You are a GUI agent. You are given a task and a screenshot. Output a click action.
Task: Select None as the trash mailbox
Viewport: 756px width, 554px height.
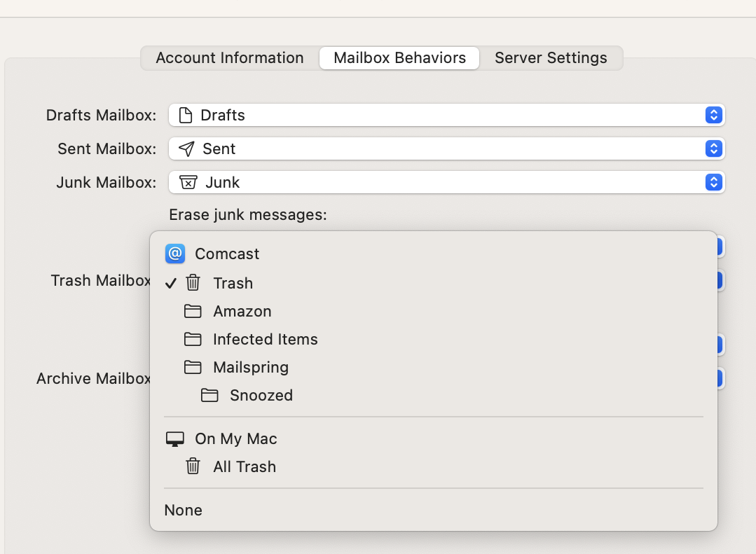434,510
